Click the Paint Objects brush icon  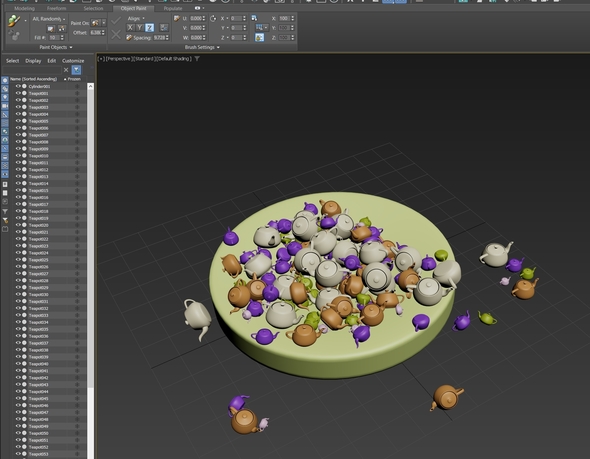coord(14,20)
